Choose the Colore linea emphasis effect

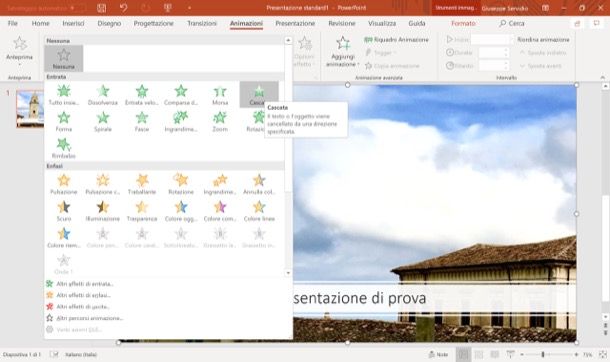[x=259, y=211]
